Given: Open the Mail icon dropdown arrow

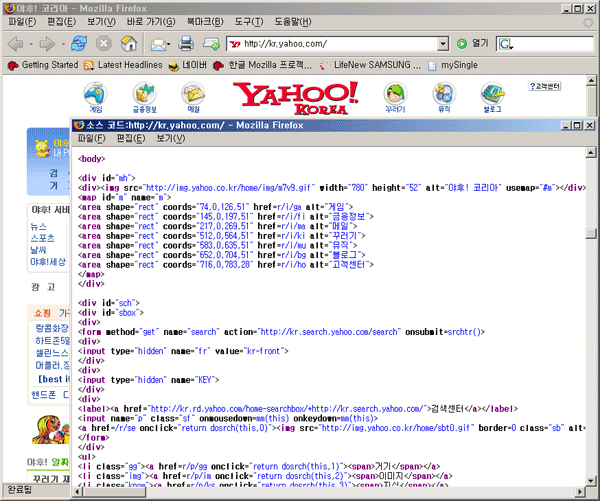Looking at the screenshot, I should 168,44.
